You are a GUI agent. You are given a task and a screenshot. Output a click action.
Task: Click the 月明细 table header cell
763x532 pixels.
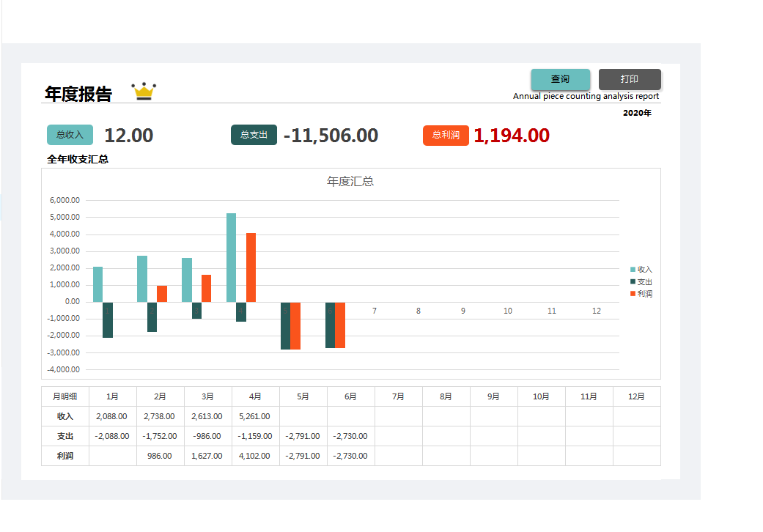coord(65,396)
